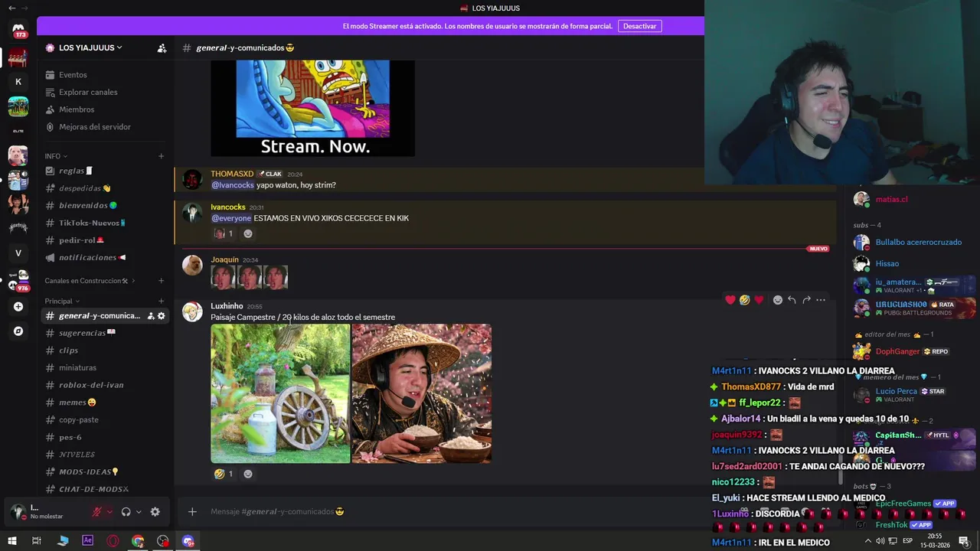Click Desactivar to turn off Streamer mode
This screenshot has height=551, width=980.
pos(639,26)
